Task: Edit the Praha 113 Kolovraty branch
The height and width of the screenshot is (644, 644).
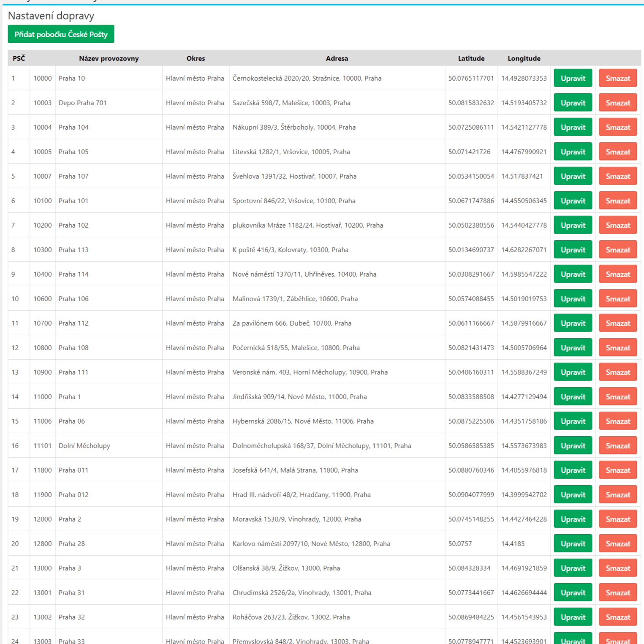Action: pyautogui.click(x=573, y=250)
